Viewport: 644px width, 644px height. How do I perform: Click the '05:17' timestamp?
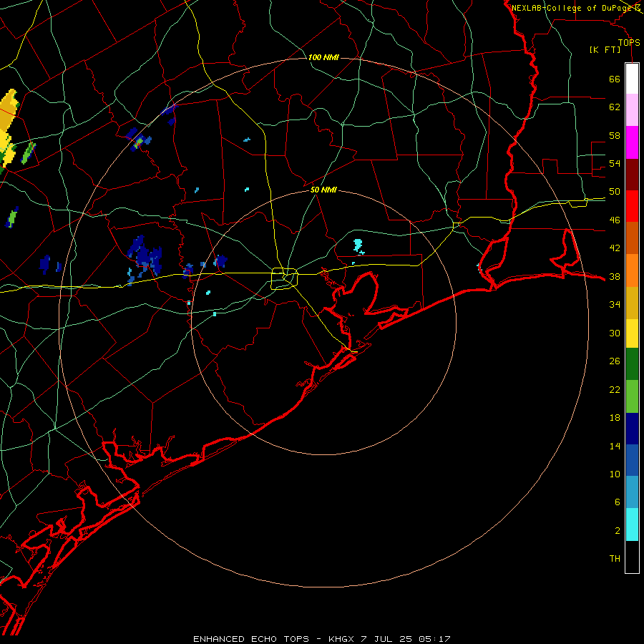coord(434,639)
